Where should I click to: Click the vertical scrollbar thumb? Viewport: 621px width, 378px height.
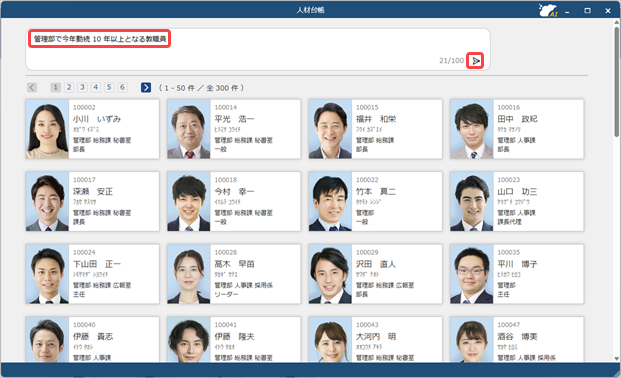pos(617,81)
